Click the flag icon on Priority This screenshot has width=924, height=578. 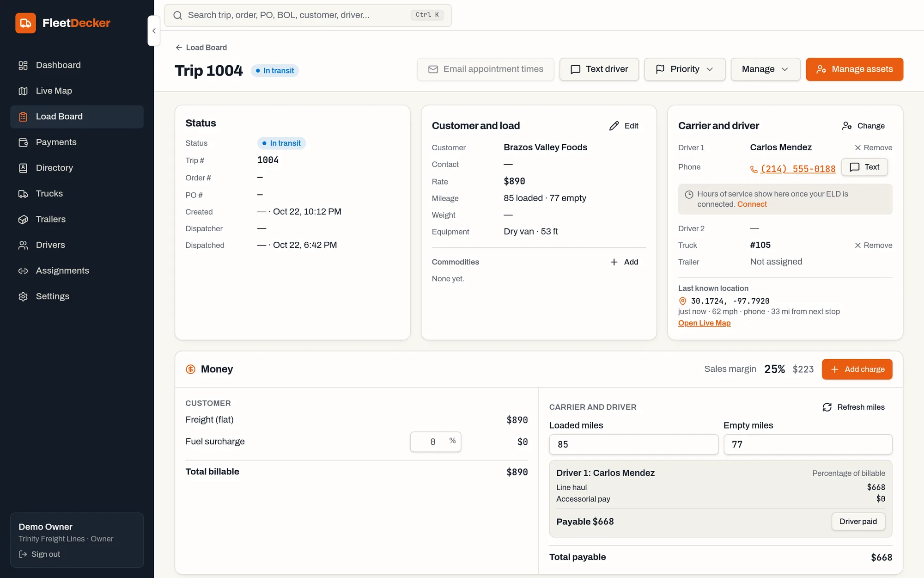tap(660, 69)
